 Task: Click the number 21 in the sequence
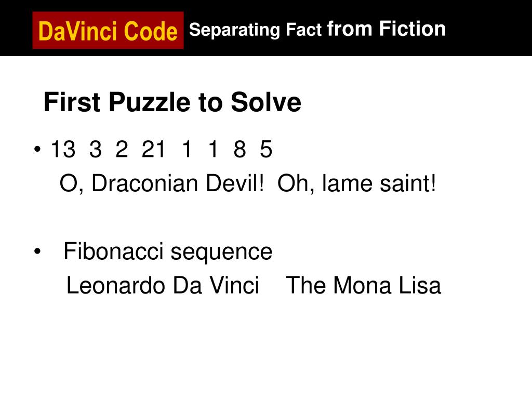pyautogui.click(x=153, y=149)
